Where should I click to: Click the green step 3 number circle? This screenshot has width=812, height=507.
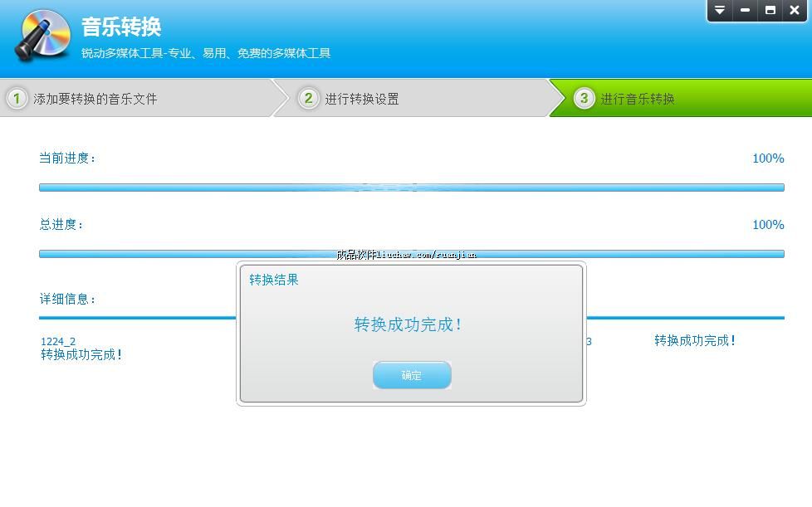pos(584,99)
